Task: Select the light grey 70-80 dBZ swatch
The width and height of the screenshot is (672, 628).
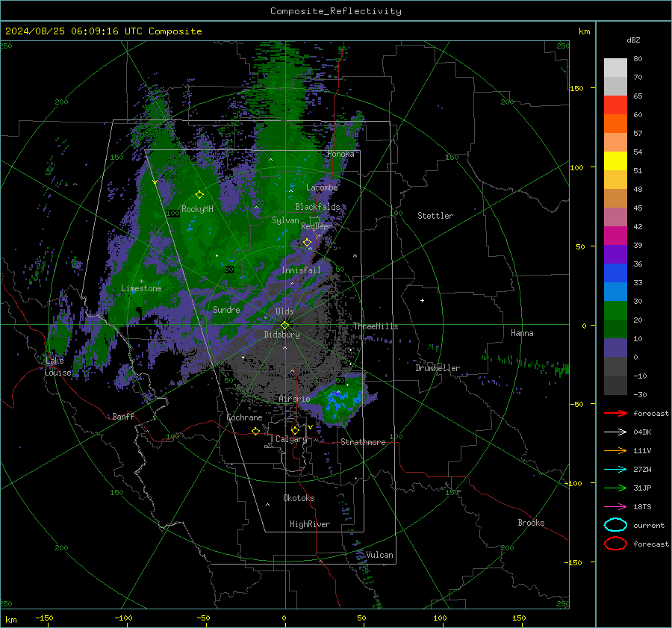Action: [615, 68]
